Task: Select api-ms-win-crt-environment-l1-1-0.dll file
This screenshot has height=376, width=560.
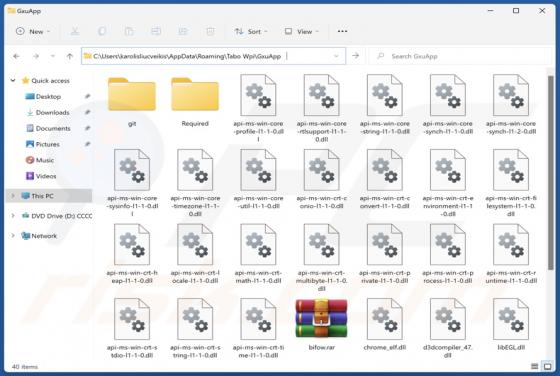Action: (448, 182)
